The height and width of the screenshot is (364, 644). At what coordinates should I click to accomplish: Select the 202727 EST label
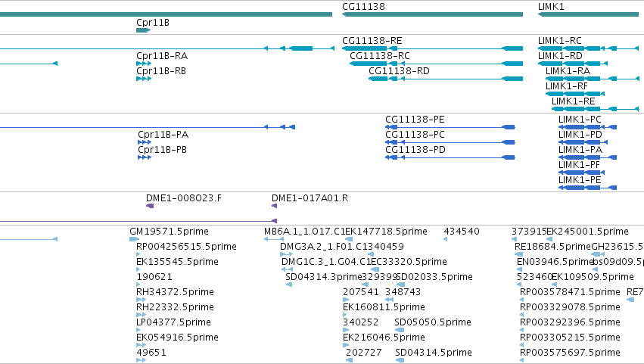pyautogui.click(x=364, y=353)
